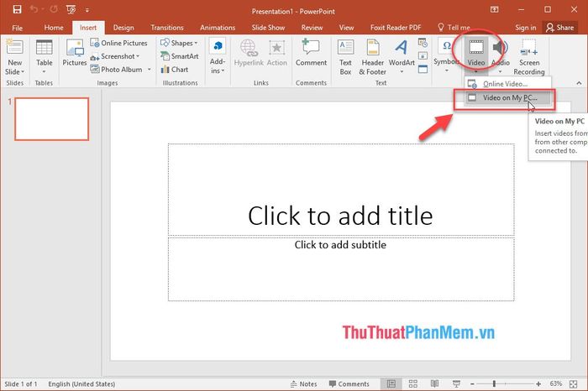
Task: Switch to Reading View
Action: 434,384
